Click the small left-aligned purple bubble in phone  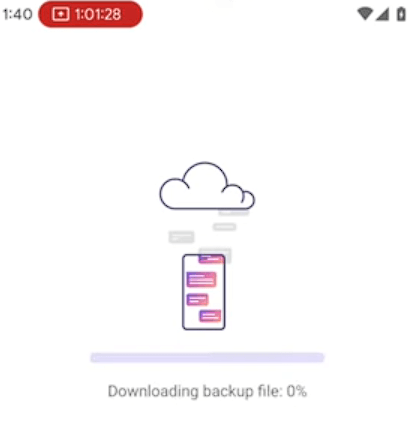(x=197, y=299)
